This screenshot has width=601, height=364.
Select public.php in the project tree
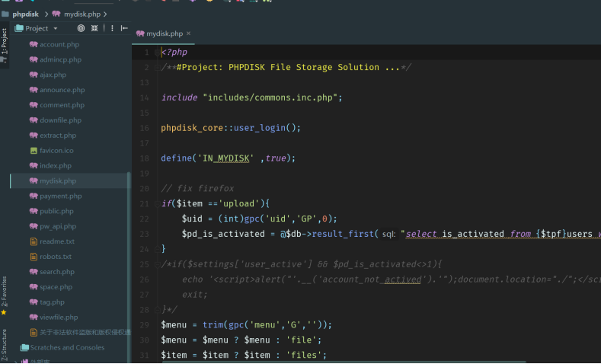(56, 211)
